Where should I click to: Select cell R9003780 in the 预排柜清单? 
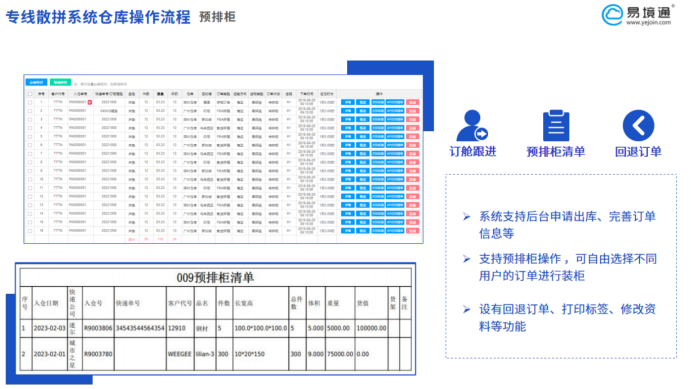[98, 354]
